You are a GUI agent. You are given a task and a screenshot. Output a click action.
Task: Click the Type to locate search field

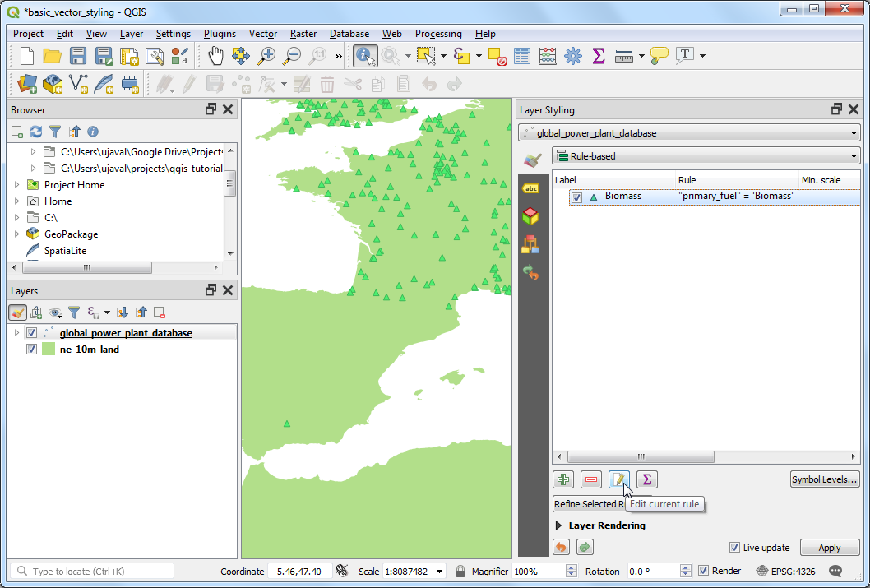pyautogui.click(x=92, y=571)
